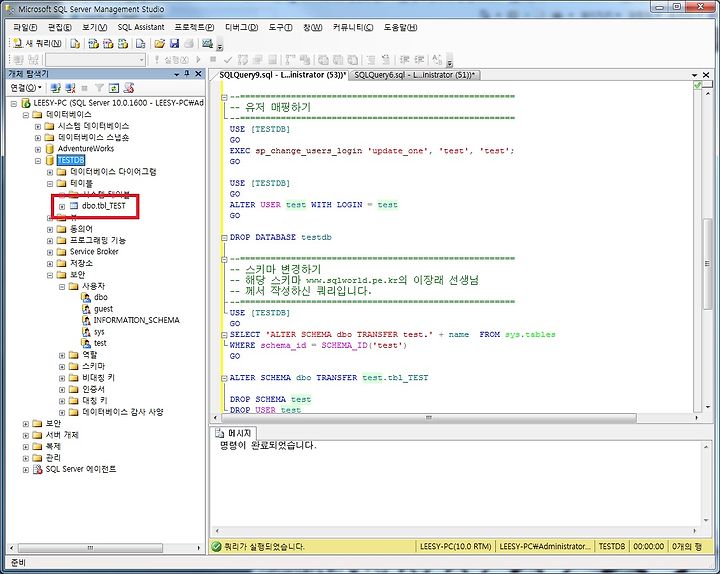Screen dimensions: 720x574
Task: Click the increase indent icon in SQL toolbar
Action: (419, 60)
